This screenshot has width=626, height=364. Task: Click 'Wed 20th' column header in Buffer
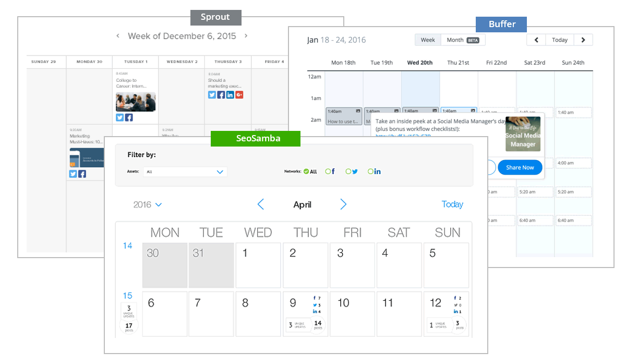(420, 63)
